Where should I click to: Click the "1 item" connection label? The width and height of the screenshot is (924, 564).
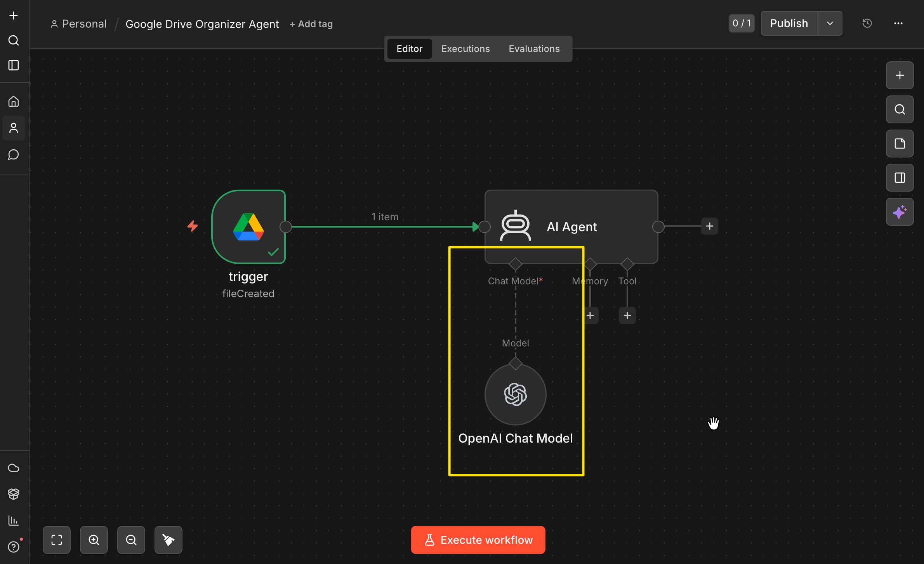coord(385,217)
